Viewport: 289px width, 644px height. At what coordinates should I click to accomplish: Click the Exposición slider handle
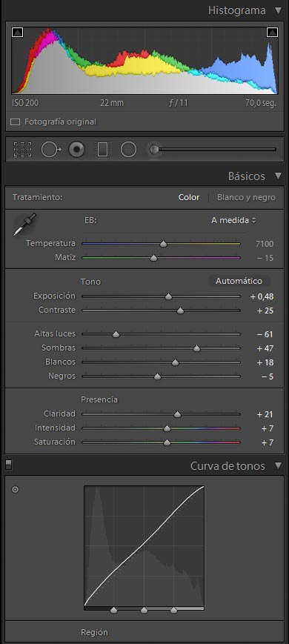(168, 296)
